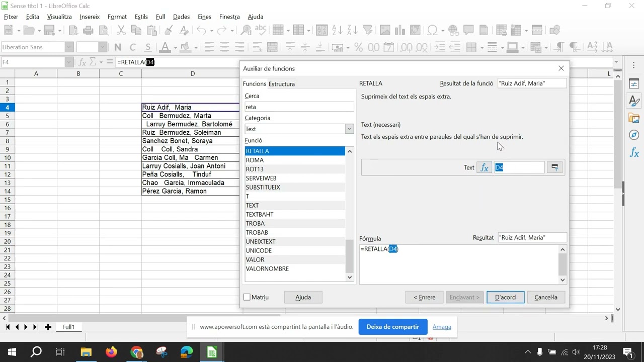644x362 pixels.
Task: Click the font color A swatch
Action: tap(164, 47)
